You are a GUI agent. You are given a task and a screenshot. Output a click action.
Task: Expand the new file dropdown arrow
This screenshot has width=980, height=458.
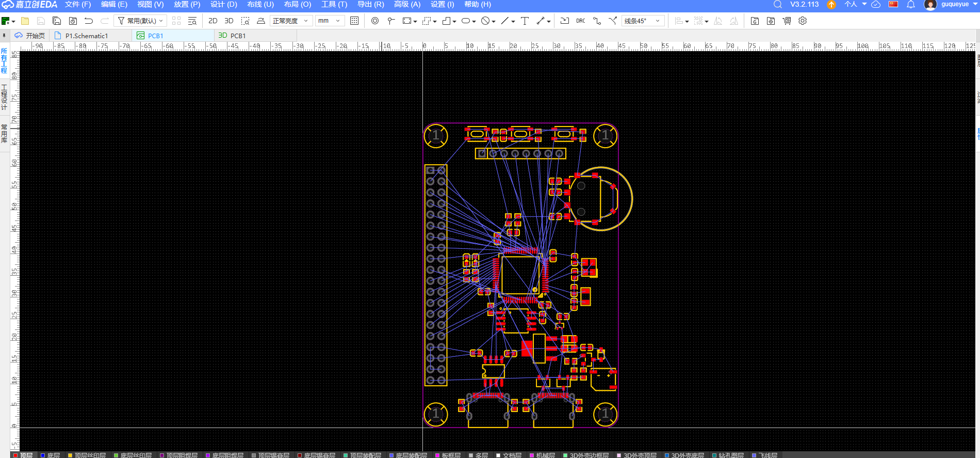coord(13,22)
